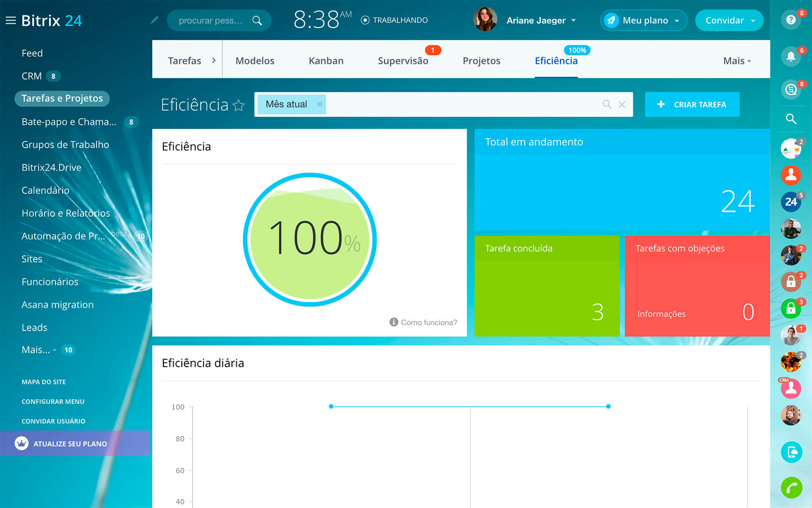
Task: Open the notifications bell icon
Action: (790, 56)
